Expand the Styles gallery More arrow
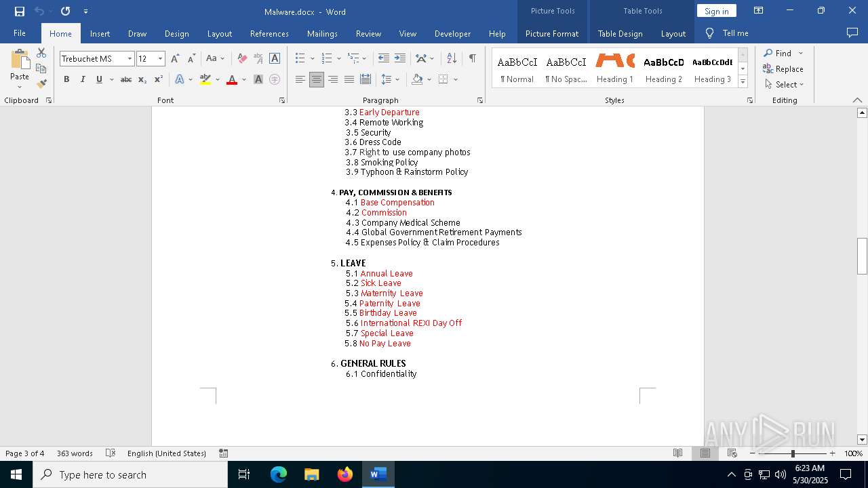The height and width of the screenshot is (488, 868). coord(743,82)
